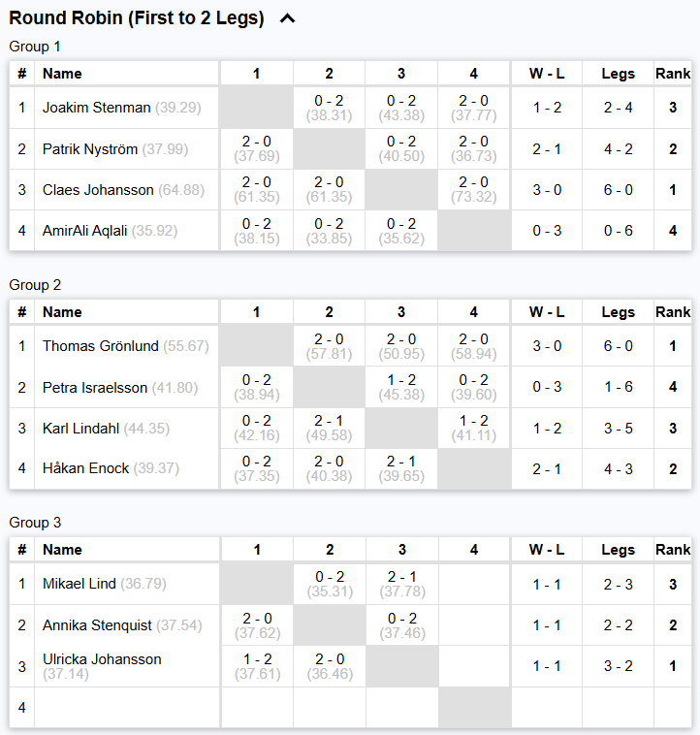Open Thomas Grönlund's 2 - 0 (57.81) result
Image resolution: width=700 pixels, height=735 pixels.
pyautogui.click(x=330, y=346)
